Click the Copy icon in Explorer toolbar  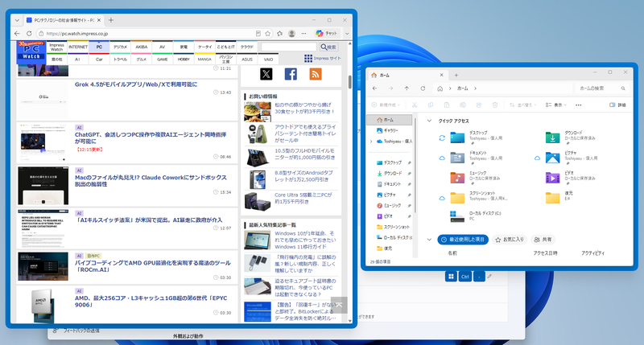point(431,105)
